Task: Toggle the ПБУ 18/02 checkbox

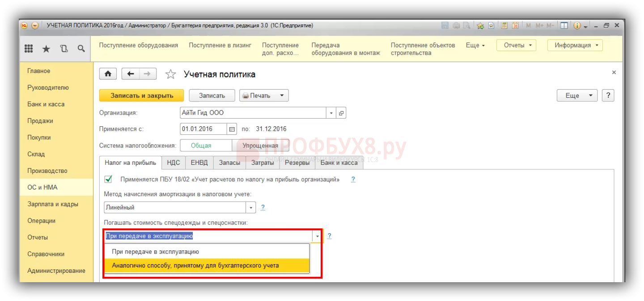Action: coord(108,179)
